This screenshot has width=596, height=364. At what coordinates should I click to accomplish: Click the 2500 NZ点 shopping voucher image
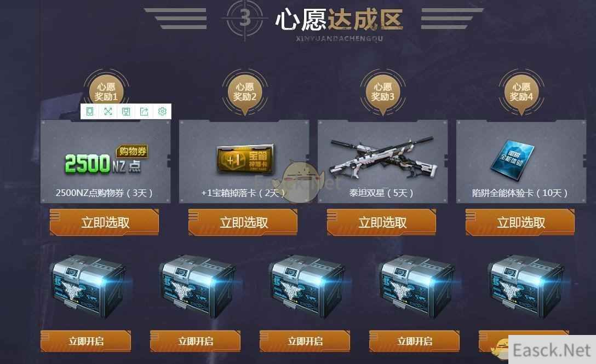[106, 160]
